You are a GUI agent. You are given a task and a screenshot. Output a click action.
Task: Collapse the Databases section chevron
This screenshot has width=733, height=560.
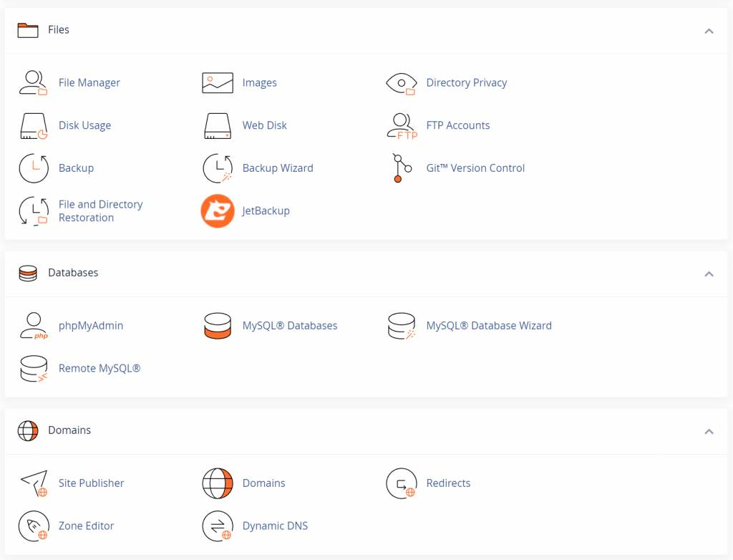tap(709, 274)
